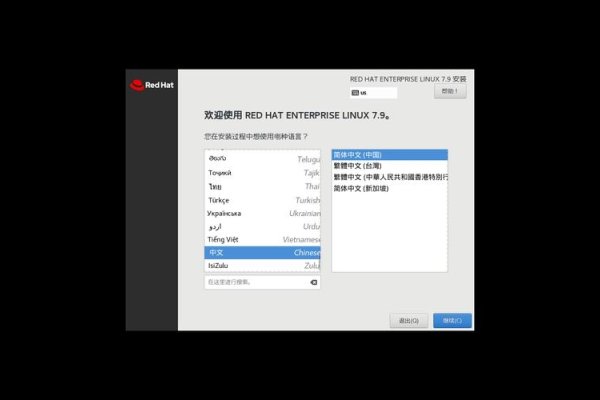Clear the language search with the backspace icon
The height and width of the screenshot is (400, 600).
[313, 282]
